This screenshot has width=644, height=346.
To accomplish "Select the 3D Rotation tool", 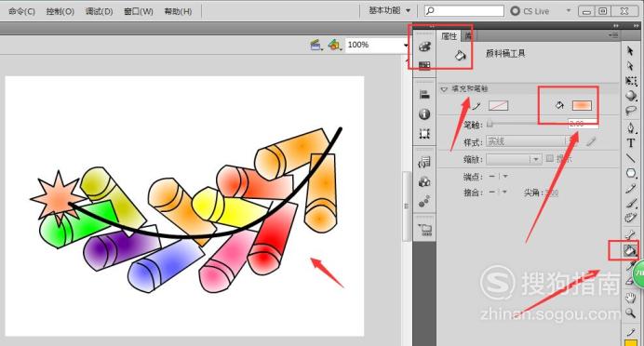I will pos(631,96).
